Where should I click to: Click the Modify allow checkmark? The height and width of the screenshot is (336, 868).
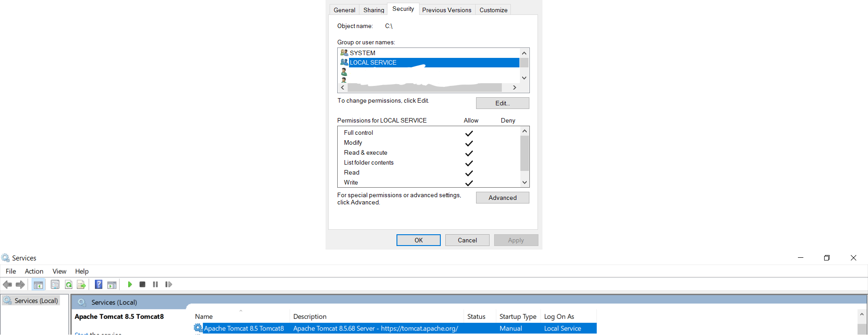tap(469, 143)
